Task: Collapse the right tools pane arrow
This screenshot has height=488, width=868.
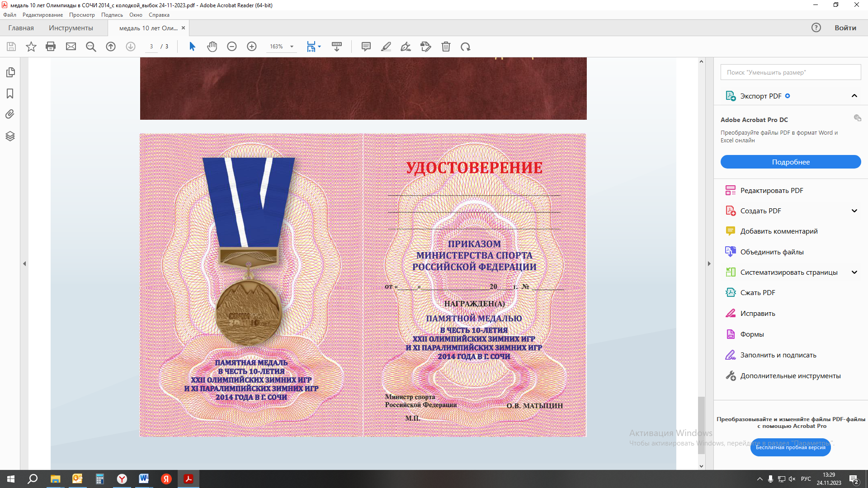Action: (x=709, y=263)
